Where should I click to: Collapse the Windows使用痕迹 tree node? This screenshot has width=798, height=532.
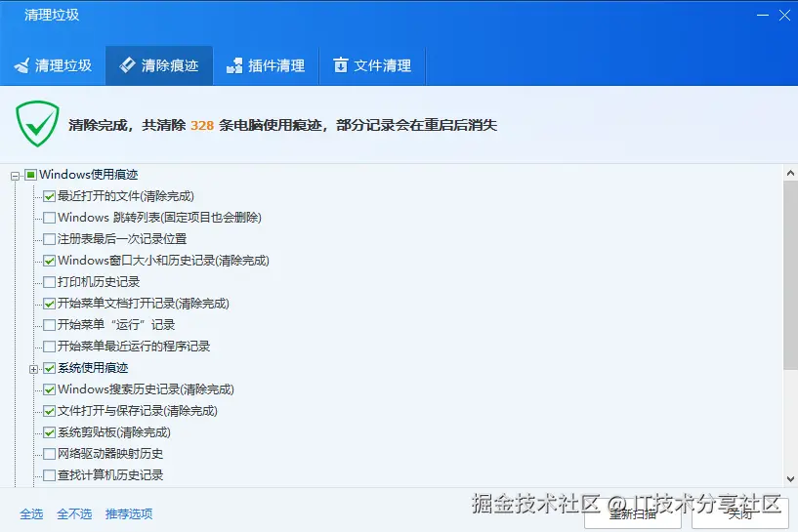[16, 176]
